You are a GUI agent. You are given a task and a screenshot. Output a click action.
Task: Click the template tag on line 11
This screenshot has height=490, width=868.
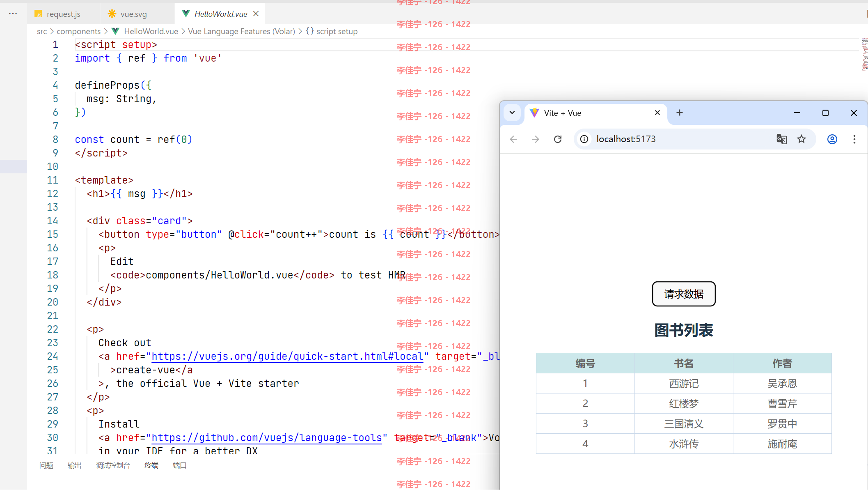[x=104, y=180]
